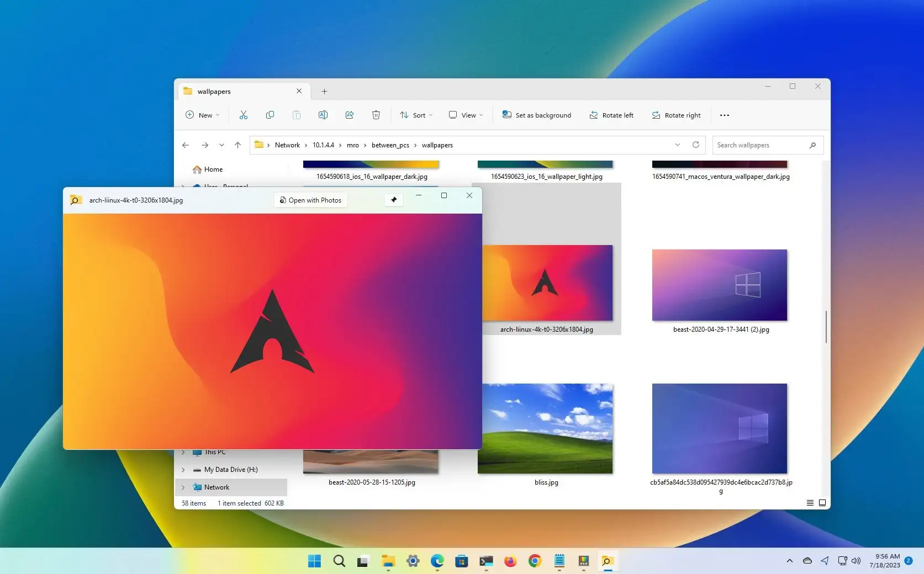Select the Copy icon in the toolbar

coord(270,115)
